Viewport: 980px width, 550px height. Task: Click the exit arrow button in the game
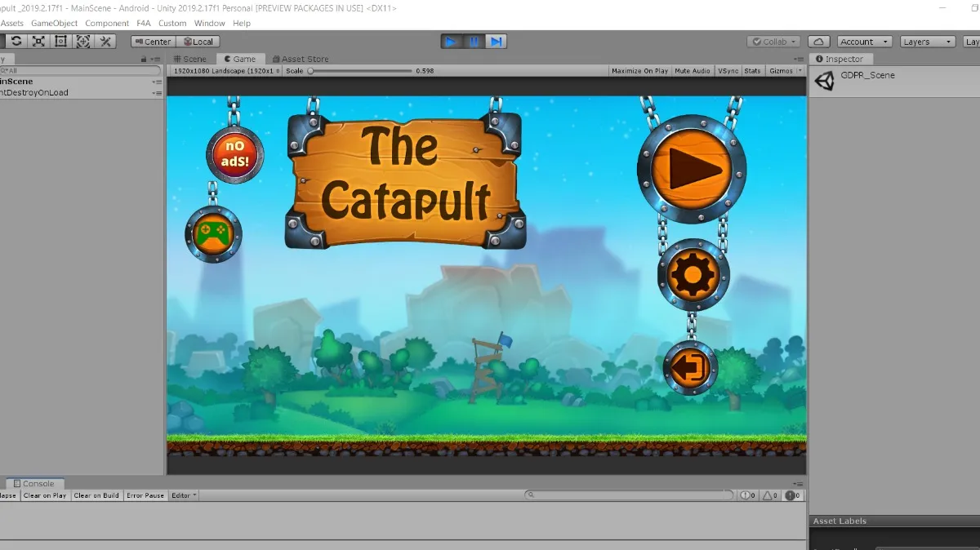(x=691, y=369)
